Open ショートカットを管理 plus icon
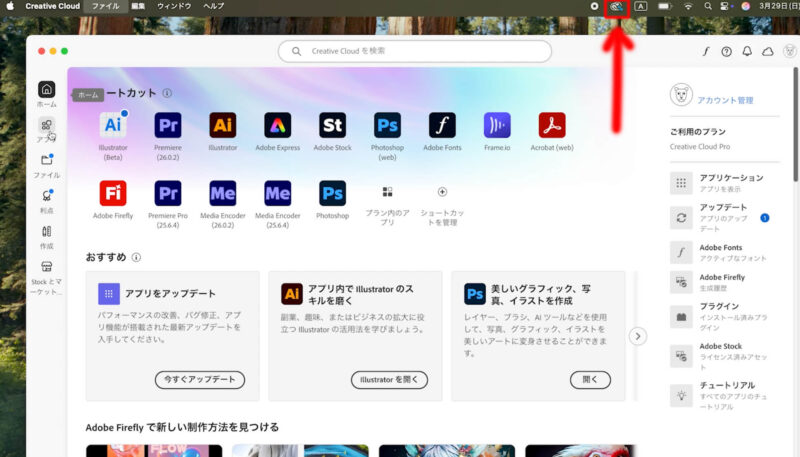The height and width of the screenshot is (457, 800). [442, 192]
